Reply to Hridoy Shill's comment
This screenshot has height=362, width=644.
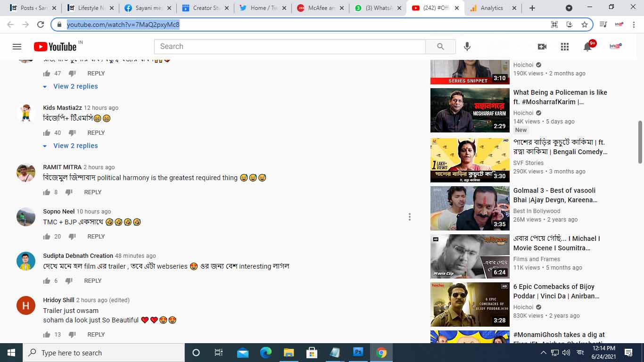[x=96, y=335]
